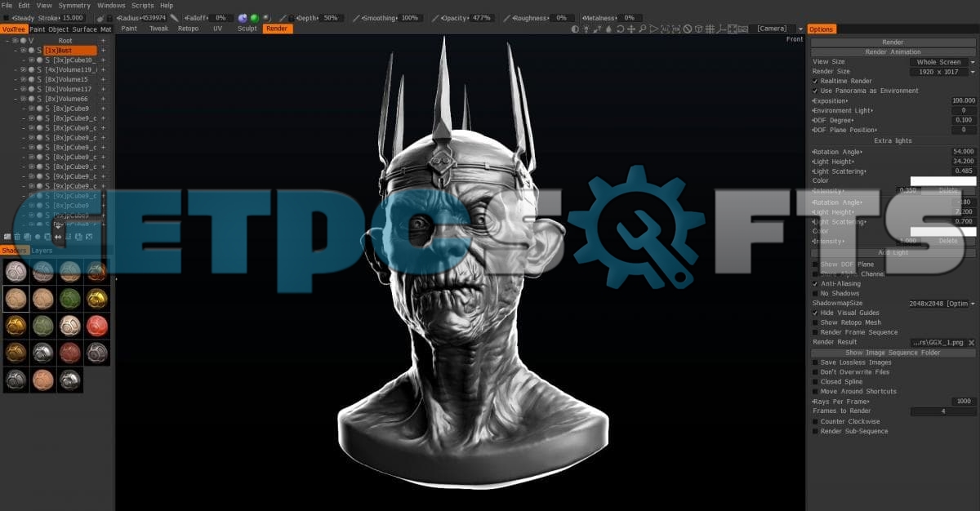Click the lock icon left of Depth
Image resolution: width=980 pixels, height=511 pixels.
point(292,17)
